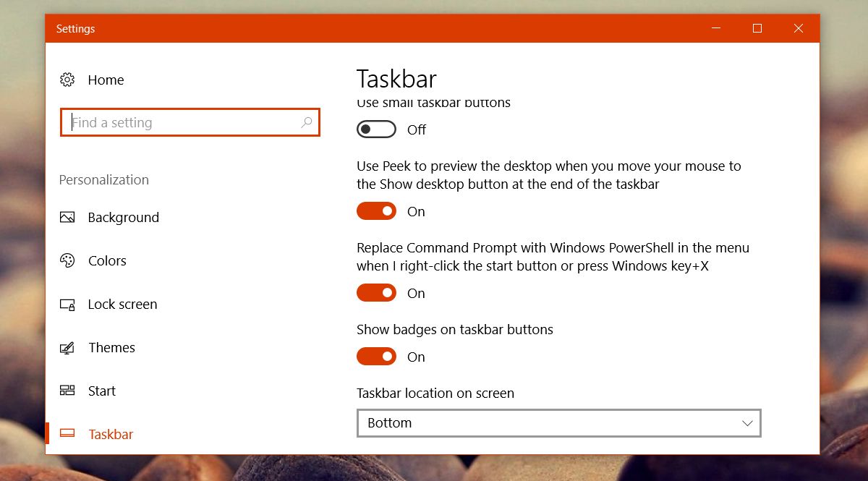868x481 pixels.
Task: Click the Home gear icon
Action: (x=67, y=80)
